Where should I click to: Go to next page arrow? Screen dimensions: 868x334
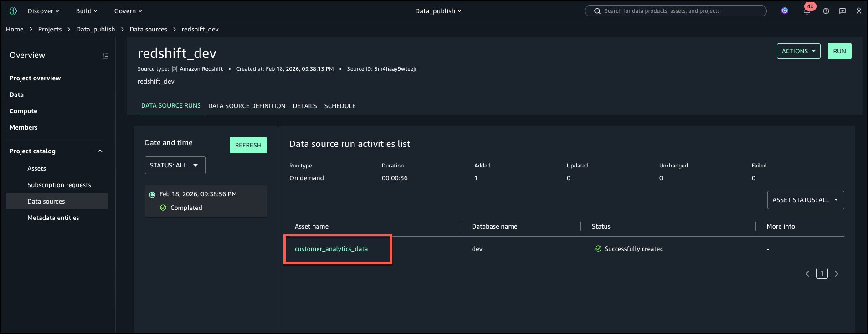[836, 274]
